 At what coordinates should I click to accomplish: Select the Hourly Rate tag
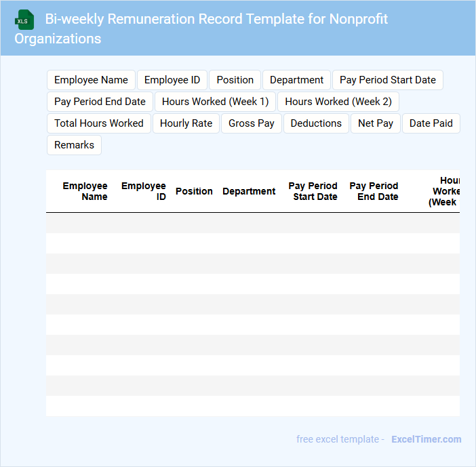pos(186,123)
